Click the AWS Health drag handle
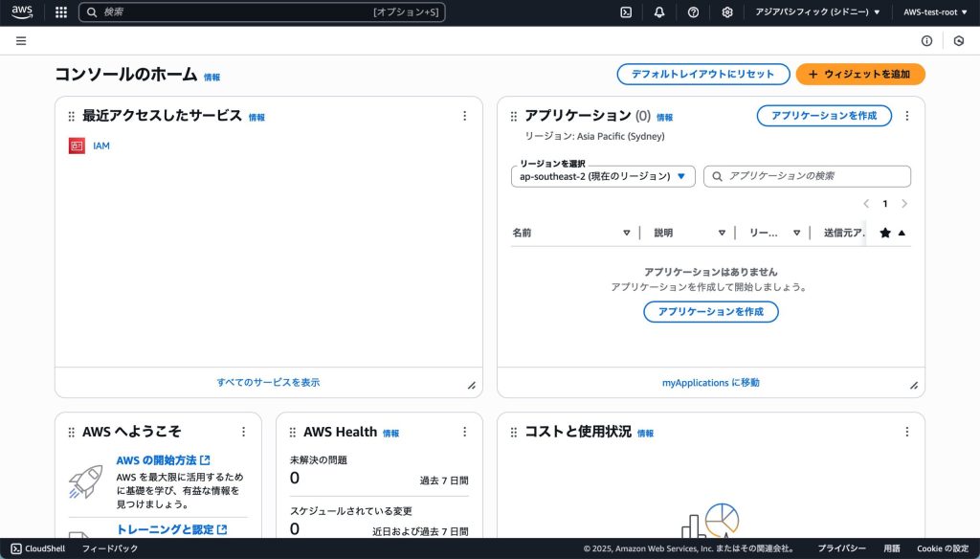The width and height of the screenshot is (980, 559). [293, 432]
